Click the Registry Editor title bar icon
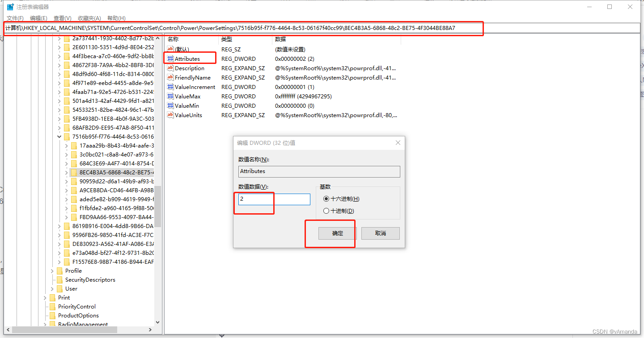Viewport: 644px width, 338px height. (x=10, y=7)
